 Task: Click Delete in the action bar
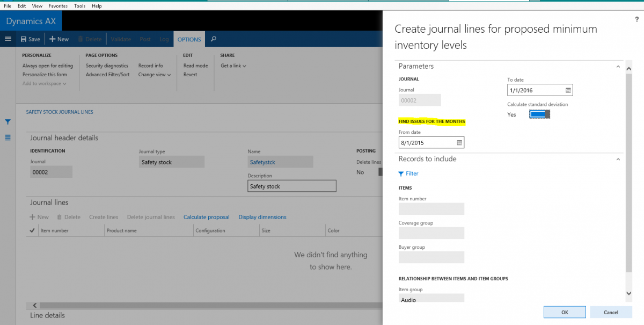90,39
